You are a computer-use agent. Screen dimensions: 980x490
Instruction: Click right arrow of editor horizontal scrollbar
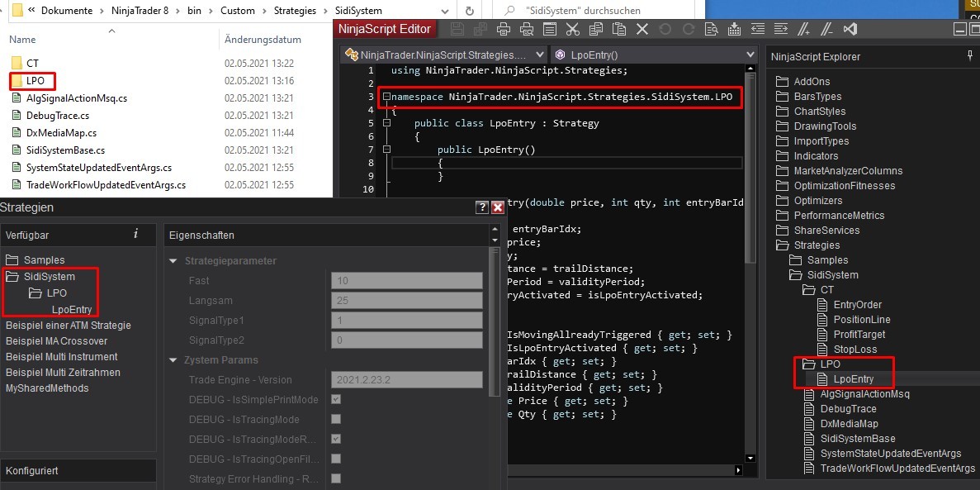[x=739, y=470]
